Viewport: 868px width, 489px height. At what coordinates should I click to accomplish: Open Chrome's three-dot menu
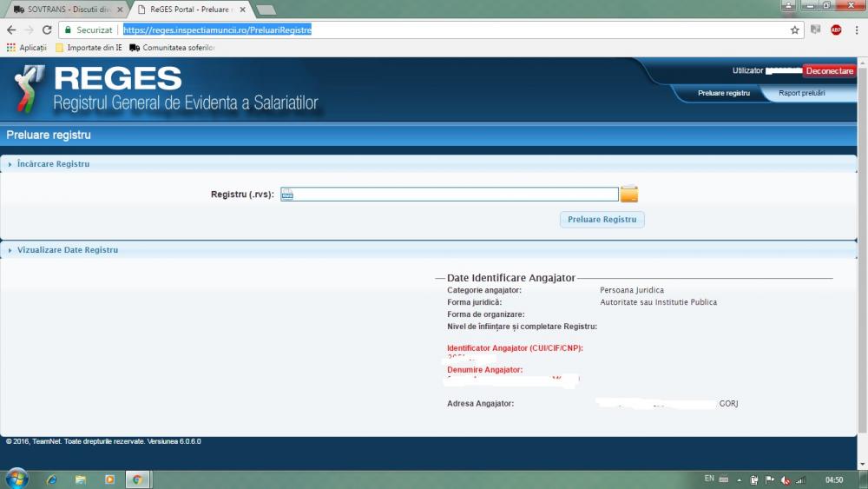tap(856, 30)
